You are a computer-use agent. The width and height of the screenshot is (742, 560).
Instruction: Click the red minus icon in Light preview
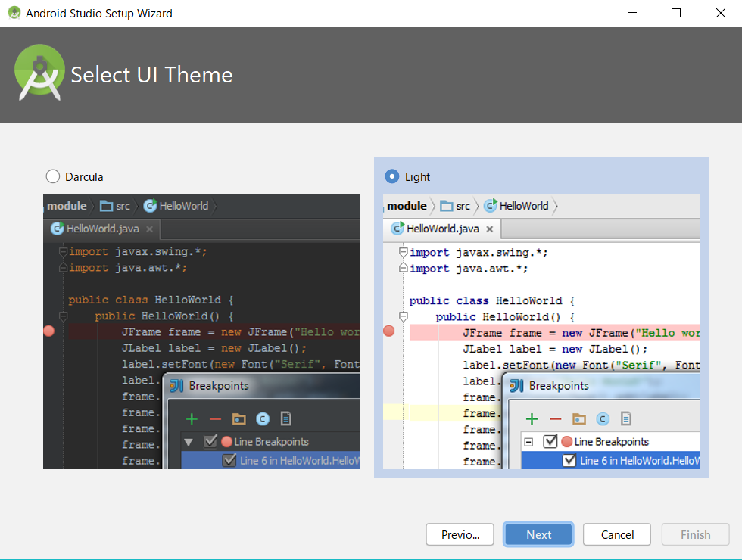coord(555,419)
